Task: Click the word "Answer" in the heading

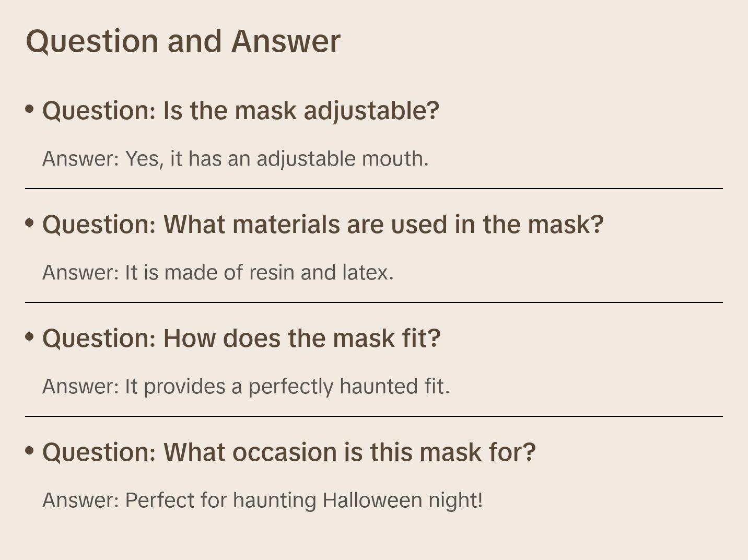Action: (x=286, y=41)
